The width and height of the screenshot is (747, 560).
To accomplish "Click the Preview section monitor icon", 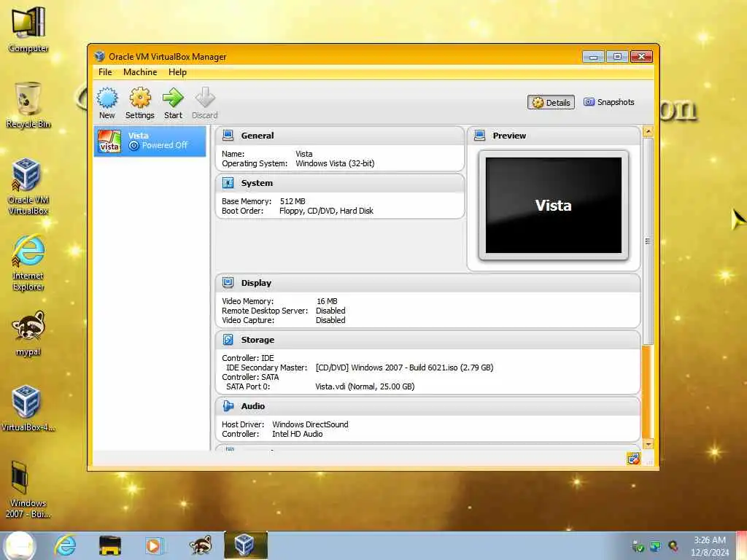I will tap(480, 136).
